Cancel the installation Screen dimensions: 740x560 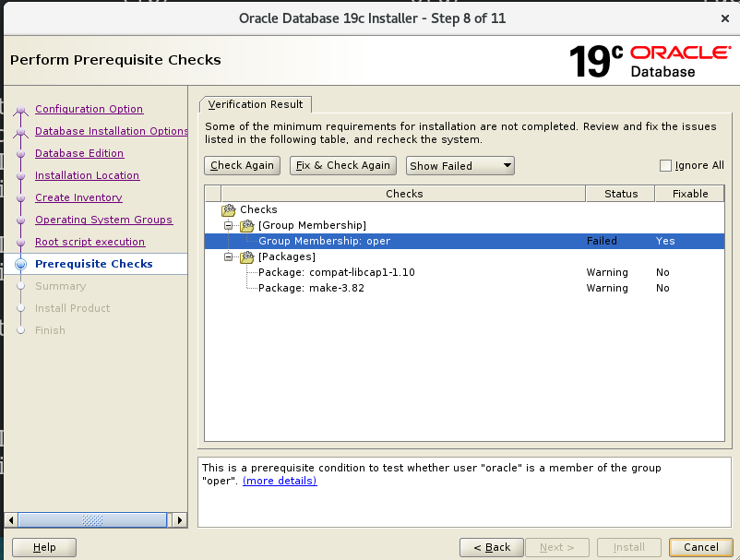(701, 547)
